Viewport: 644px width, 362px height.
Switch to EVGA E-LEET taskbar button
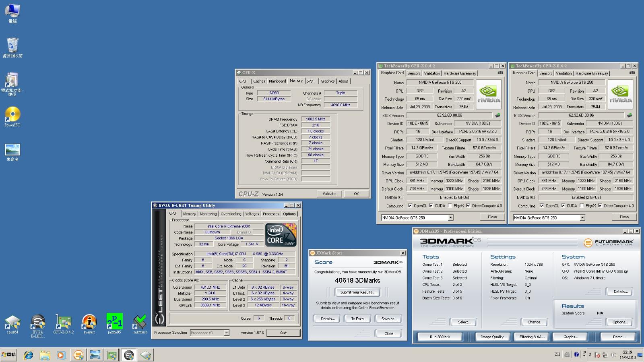tap(129, 355)
